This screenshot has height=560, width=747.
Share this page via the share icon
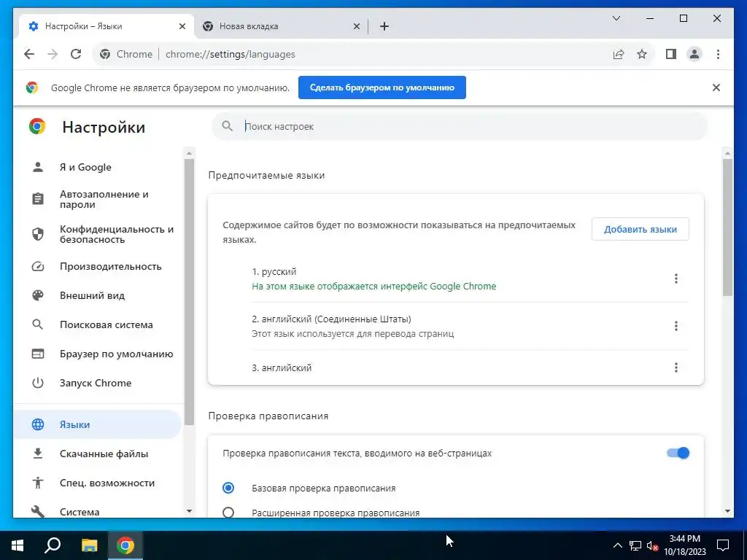coord(619,54)
